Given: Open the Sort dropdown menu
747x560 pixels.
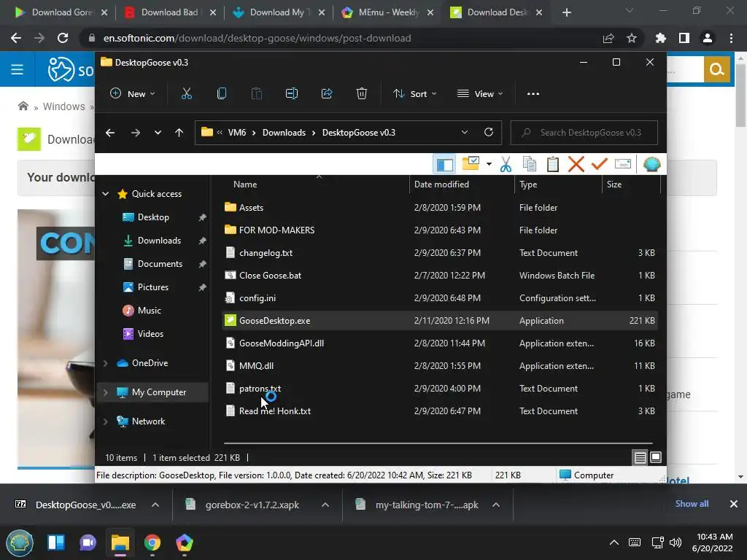Looking at the screenshot, I should [414, 94].
